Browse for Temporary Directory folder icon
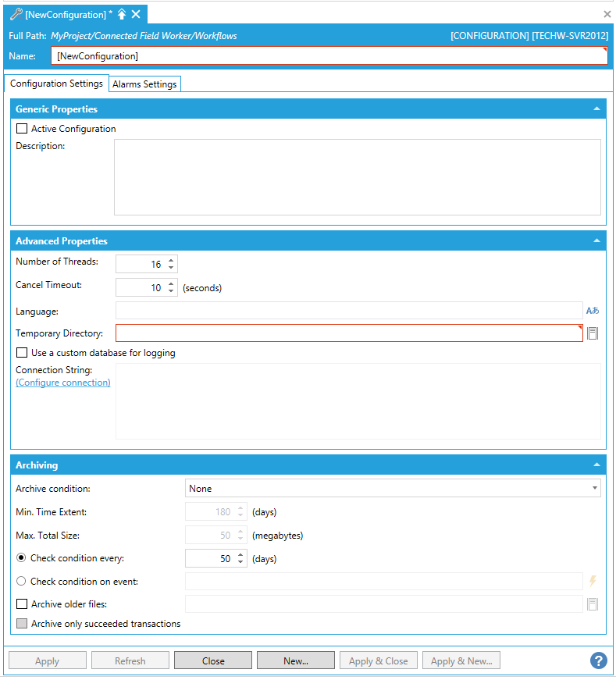 (x=593, y=333)
